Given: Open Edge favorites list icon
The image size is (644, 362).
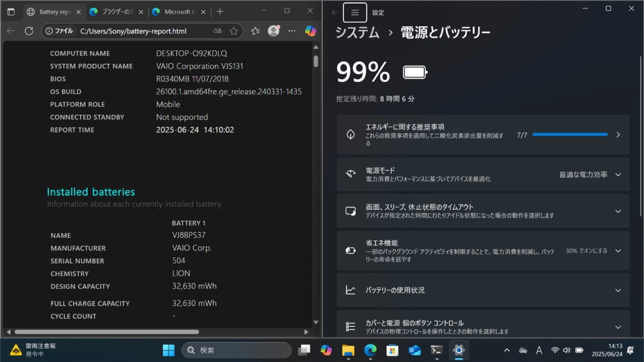Looking at the screenshot, I should [255, 31].
